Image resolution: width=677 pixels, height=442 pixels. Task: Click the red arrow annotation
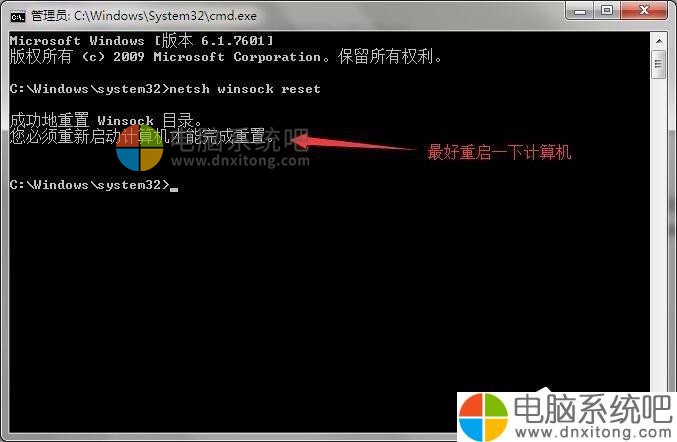pyautogui.click(x=353, y=142)
